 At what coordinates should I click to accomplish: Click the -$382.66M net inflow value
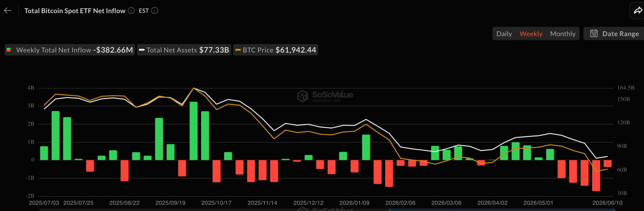[x=113, y=50]
